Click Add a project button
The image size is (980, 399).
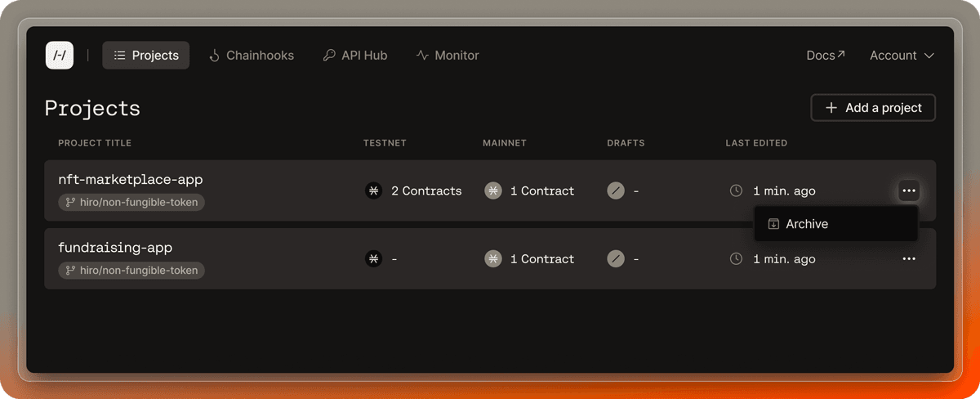(873, 108)
